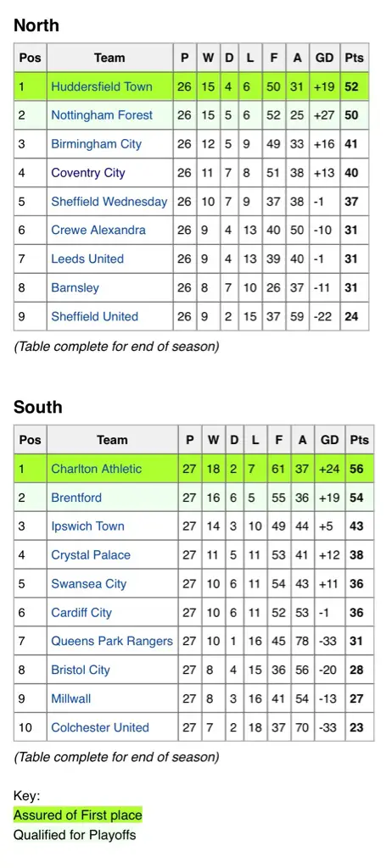Select the Crystal Palace link
This screenshot has height=868, width=386.
coord(91,555)
